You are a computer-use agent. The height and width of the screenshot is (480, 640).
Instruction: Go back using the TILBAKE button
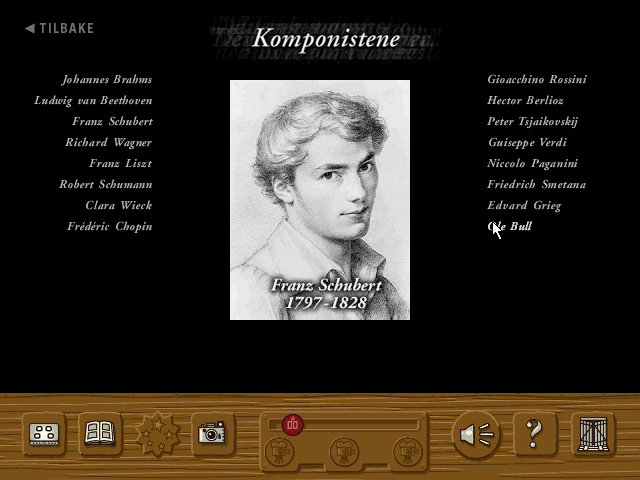(59, 28)
